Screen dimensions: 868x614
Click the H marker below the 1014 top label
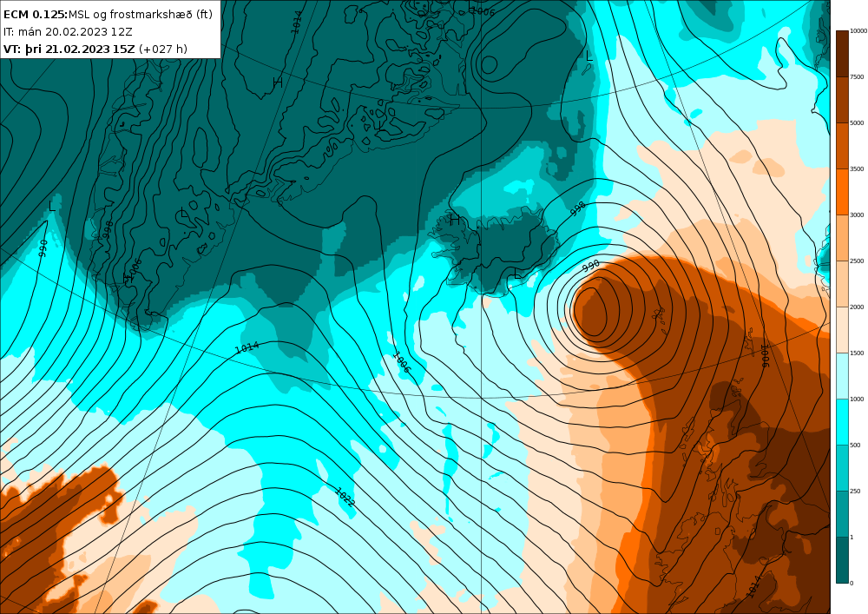click(278, 83)
